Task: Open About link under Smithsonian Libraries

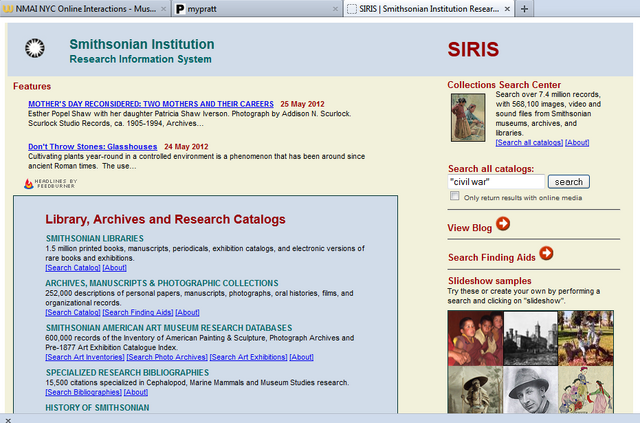Action: 114,268
